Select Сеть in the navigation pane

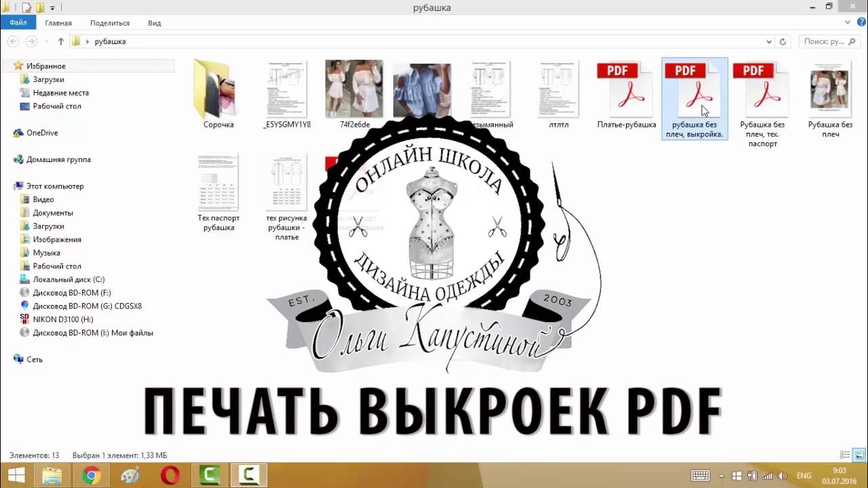click(34, 359)
